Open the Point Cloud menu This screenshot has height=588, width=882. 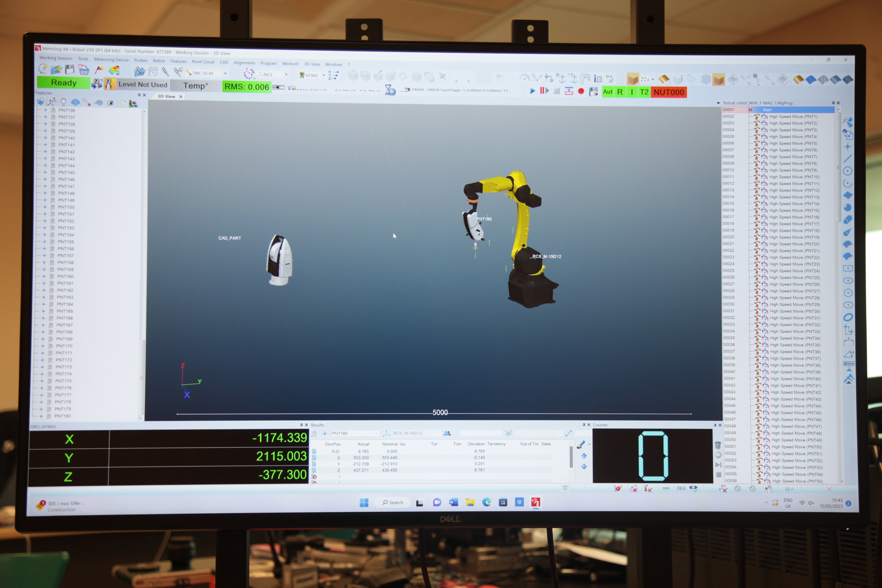[x=203, y=62]
